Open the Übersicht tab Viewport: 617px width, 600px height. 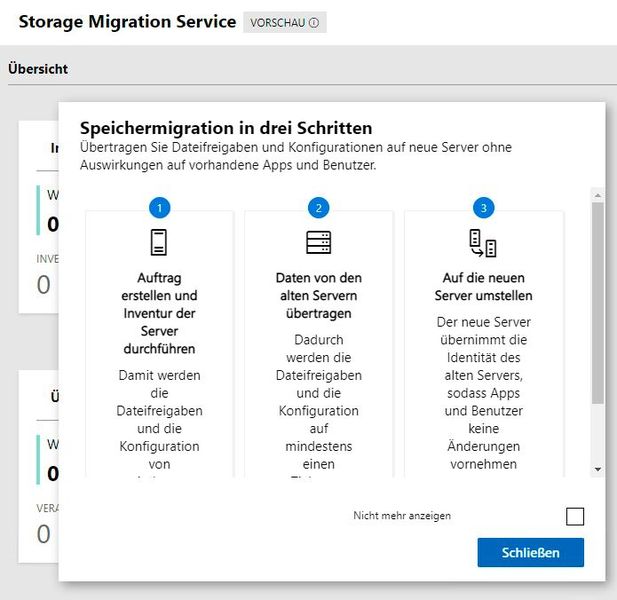pos(38,69)
